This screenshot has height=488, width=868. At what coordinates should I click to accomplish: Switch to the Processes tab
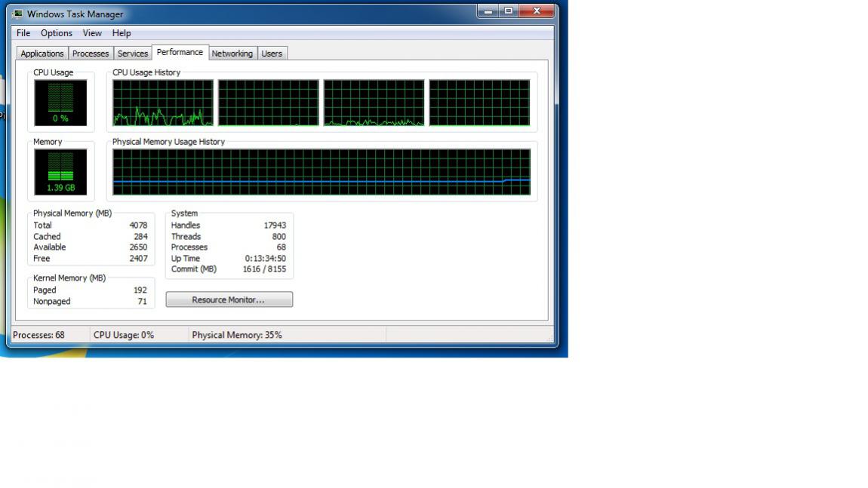tap(91, 54)
